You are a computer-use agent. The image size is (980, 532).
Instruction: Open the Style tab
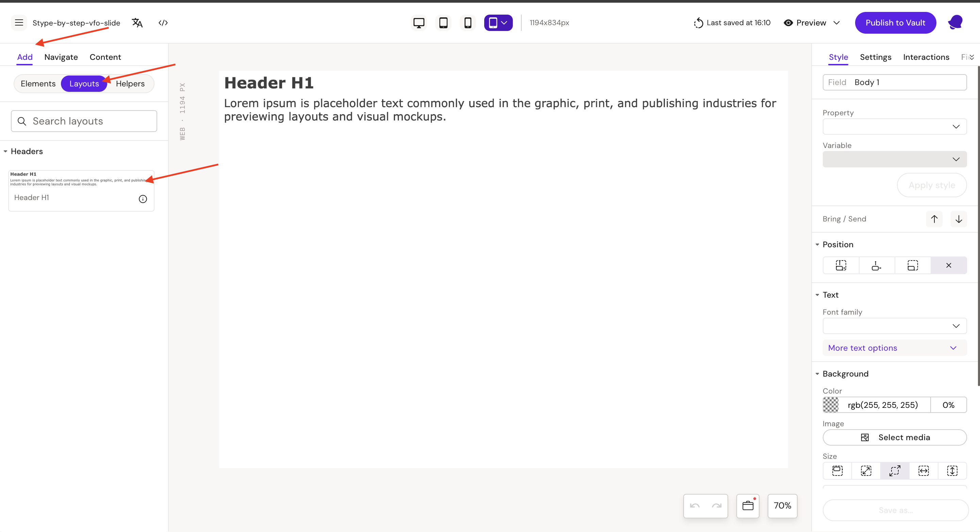[838, 57]
